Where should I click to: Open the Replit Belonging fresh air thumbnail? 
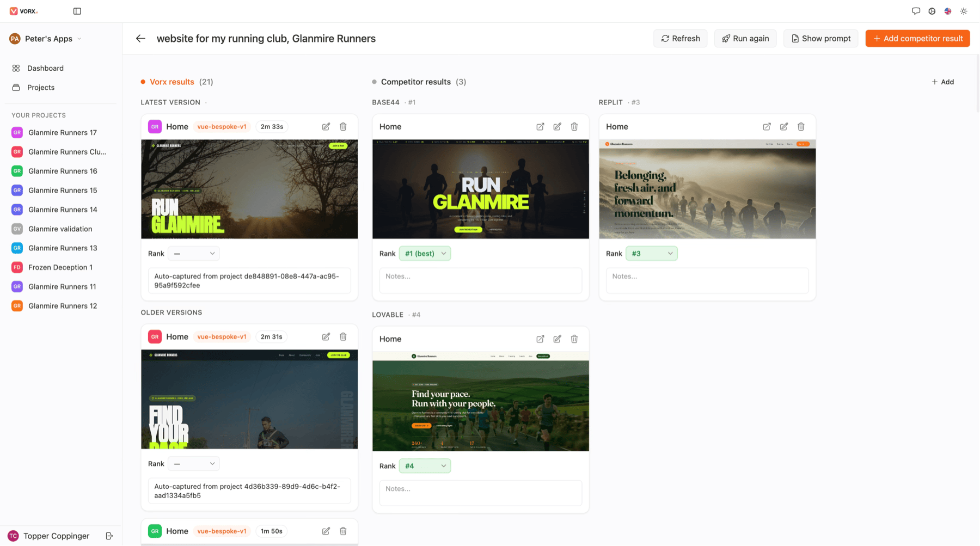707,189
